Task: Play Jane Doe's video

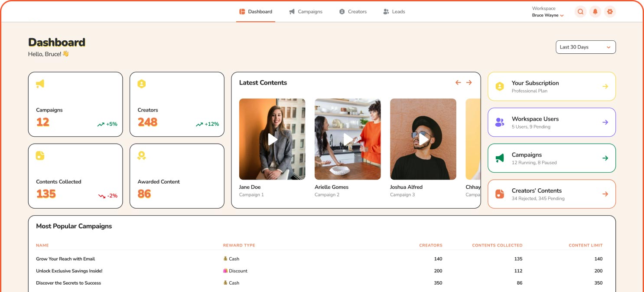Action: 272,139
